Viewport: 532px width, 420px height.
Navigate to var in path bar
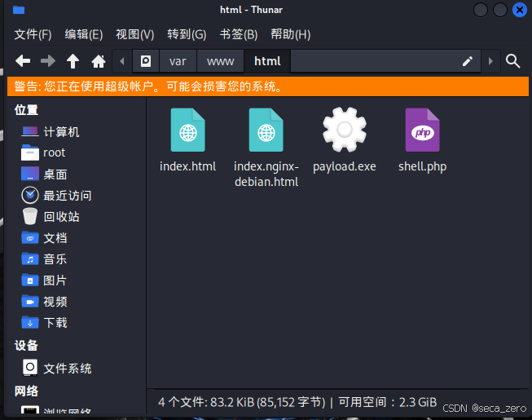click(x=178, y=61)
